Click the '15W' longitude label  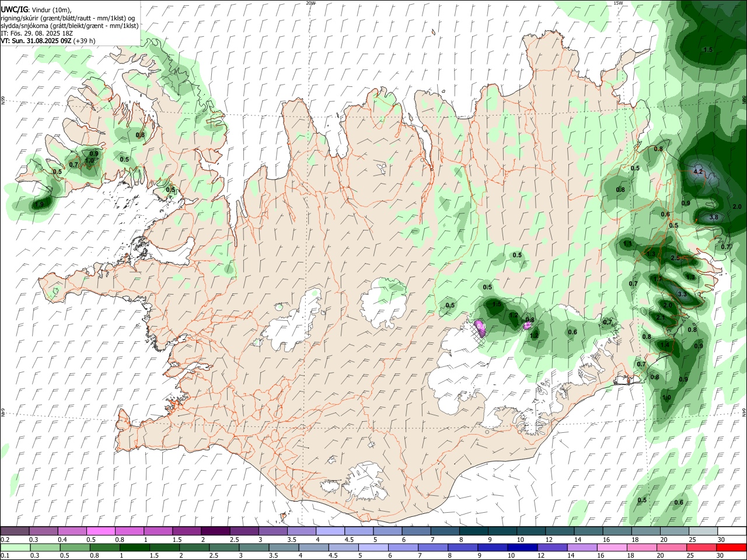pyautogui.click(x=618, y=3)
